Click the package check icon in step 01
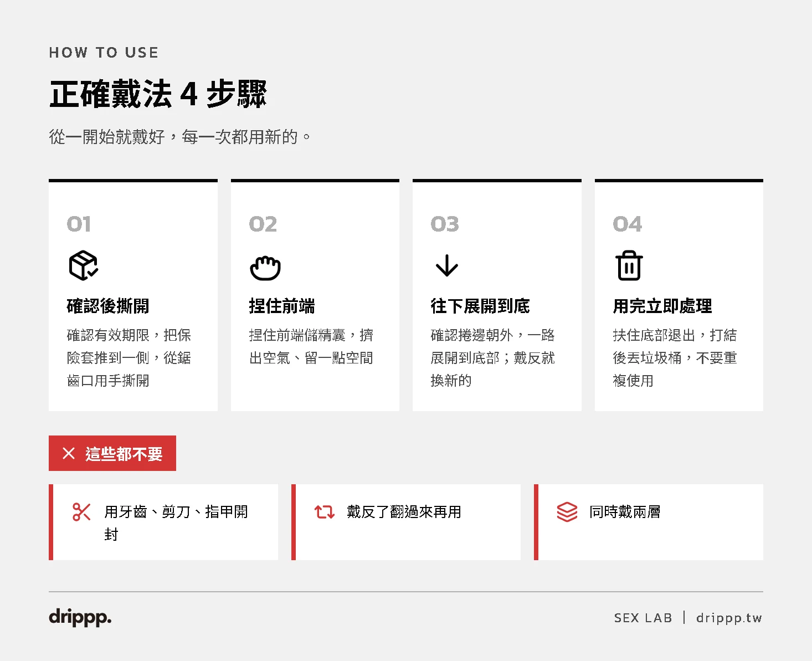Viewport: 812px width, 661px height. tap(83, 265)
